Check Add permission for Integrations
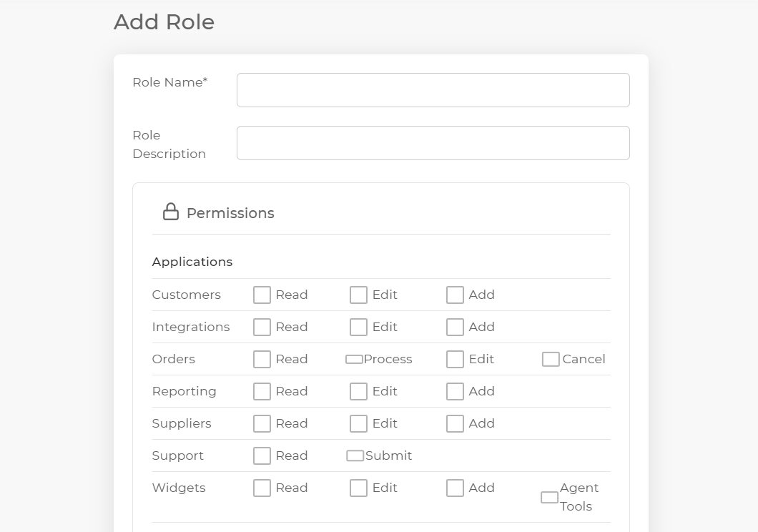The image size is (758, 532). [455, 327]
